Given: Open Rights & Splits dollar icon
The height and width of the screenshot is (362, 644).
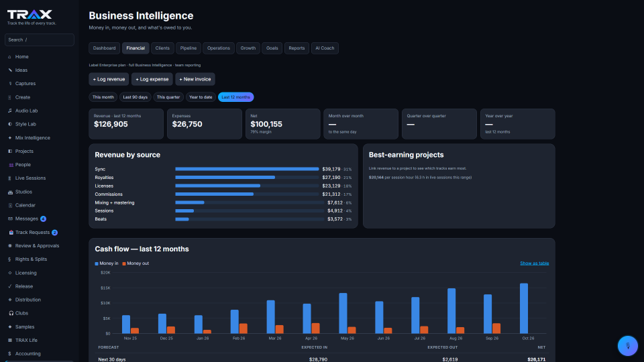Looking at the screenshot, I should click(x=10, y=259).
